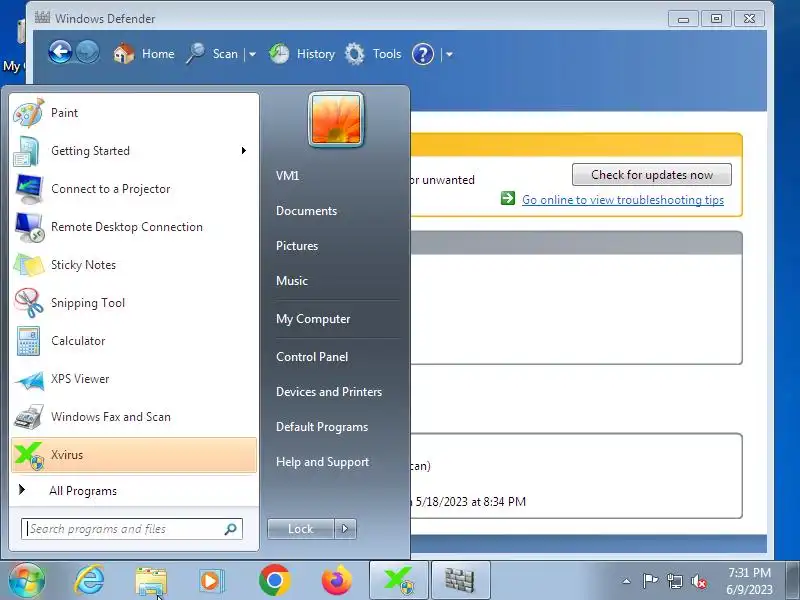Launch Windows Media Player from taskbar
Image resolution: width=800 pixels, height=600 pixels.
click(211, 581)
